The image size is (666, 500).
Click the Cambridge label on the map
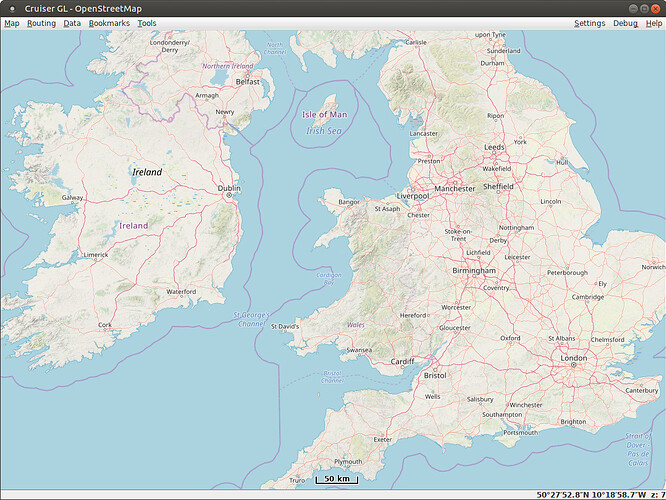point(588,297)
